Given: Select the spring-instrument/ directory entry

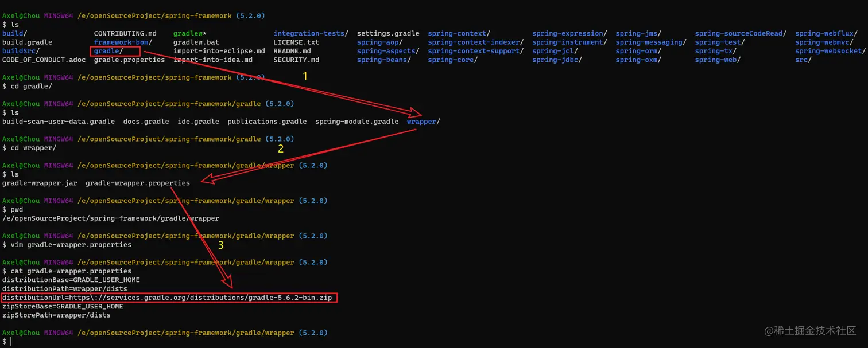Looking at the screenshot, I should click(x=569, y=42).
